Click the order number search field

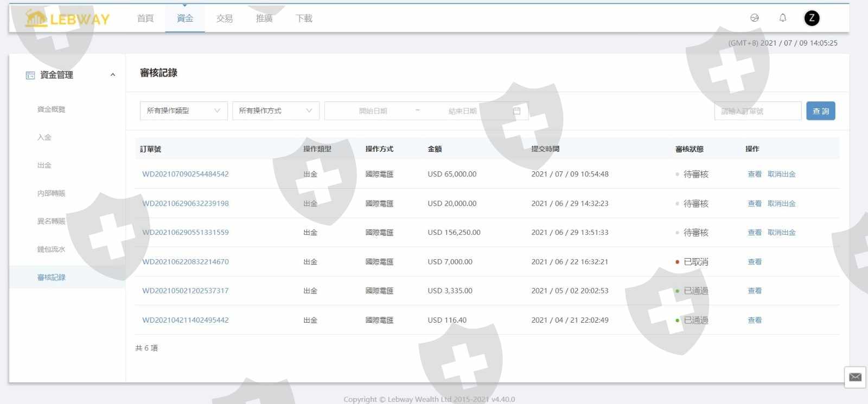coord(757,111)
